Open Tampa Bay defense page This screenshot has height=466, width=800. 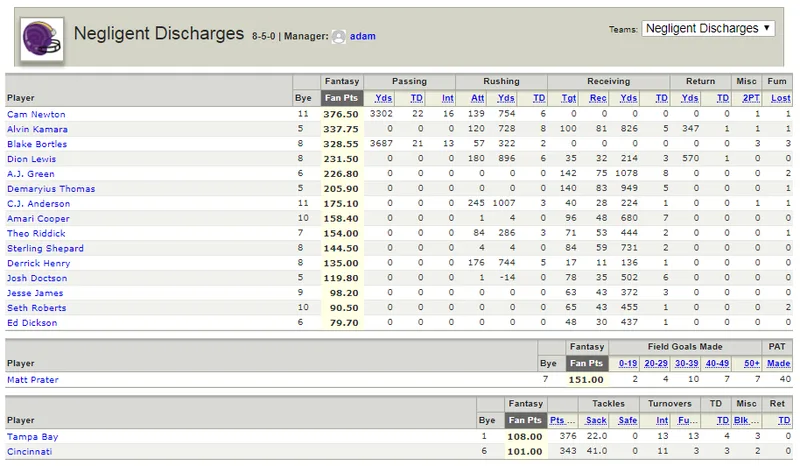(33, 437)
